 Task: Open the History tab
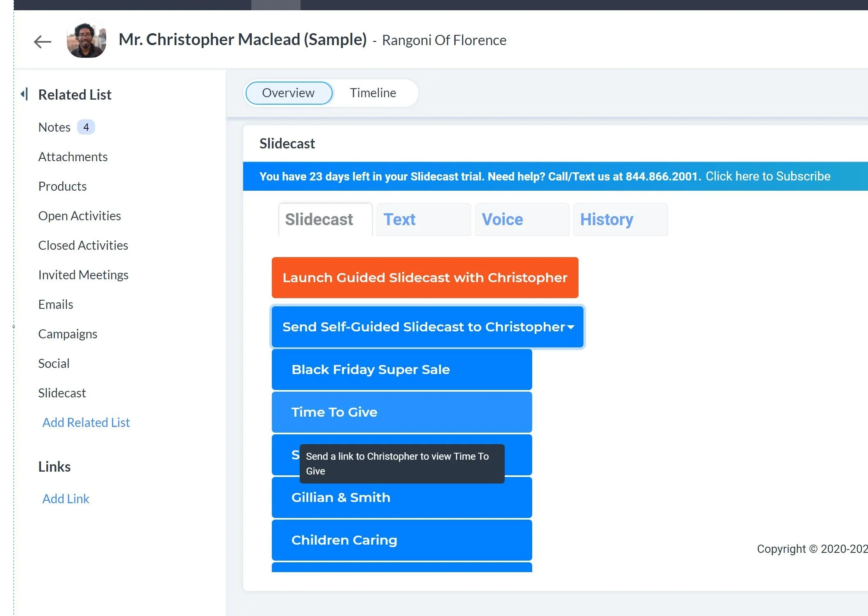tap(621, 219)
